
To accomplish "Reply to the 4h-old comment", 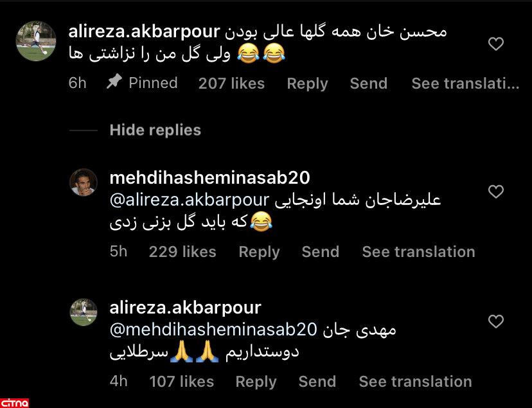I will [256, 382].
